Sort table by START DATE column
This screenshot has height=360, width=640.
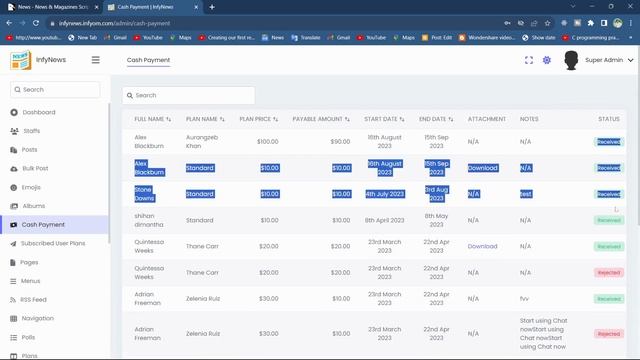[x=384, y=119]
